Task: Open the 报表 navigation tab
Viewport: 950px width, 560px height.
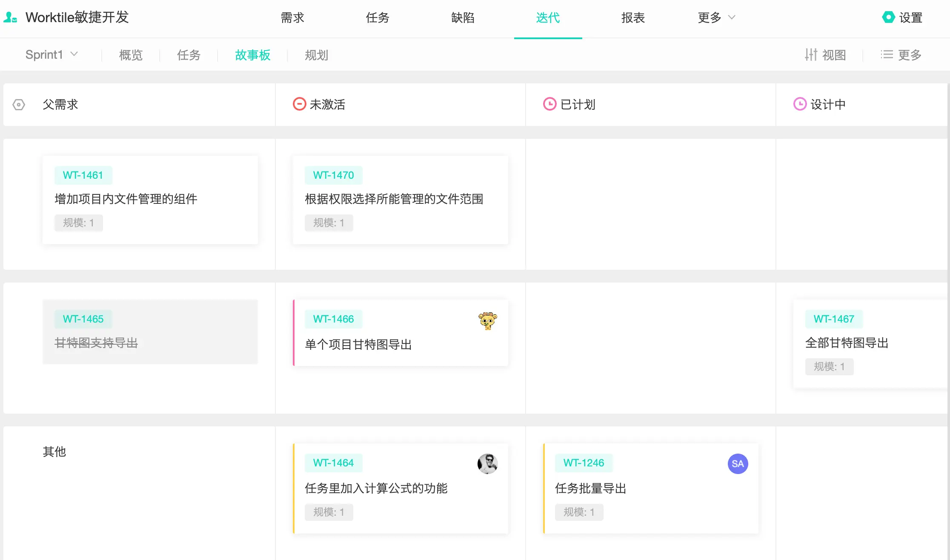Action: coord(633,17)
